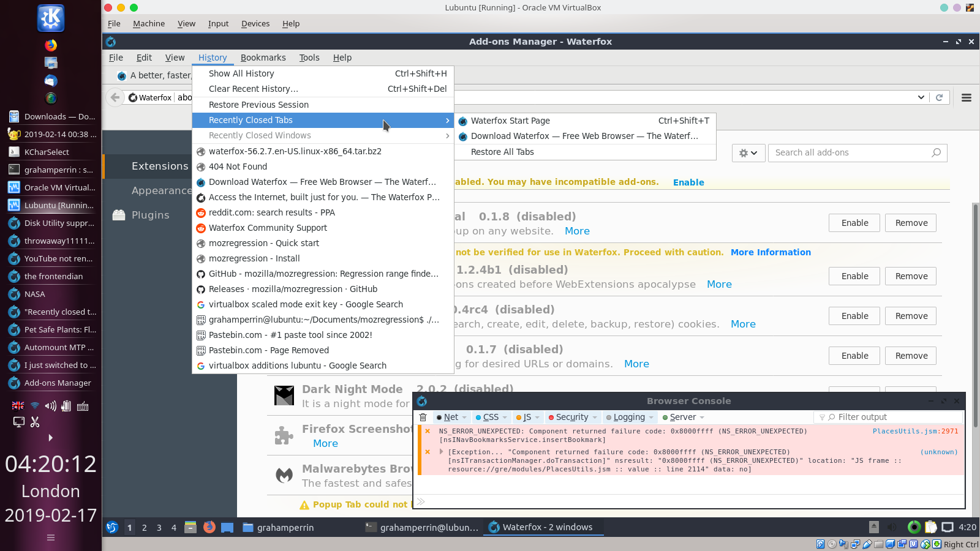Viewport: 980px width, 551px height.
Task: Open the URL bar history dropdown arrow
Action: [x=921, y=97]
